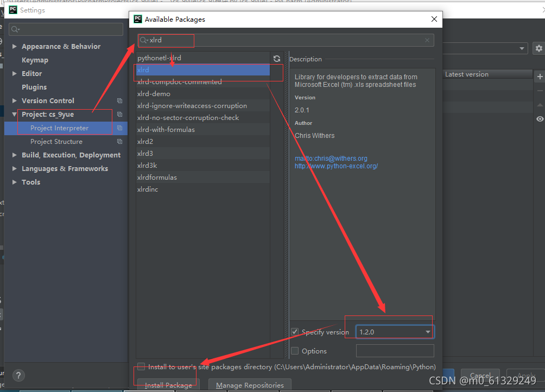Check Install to user's site packages directory

[141, 366]
